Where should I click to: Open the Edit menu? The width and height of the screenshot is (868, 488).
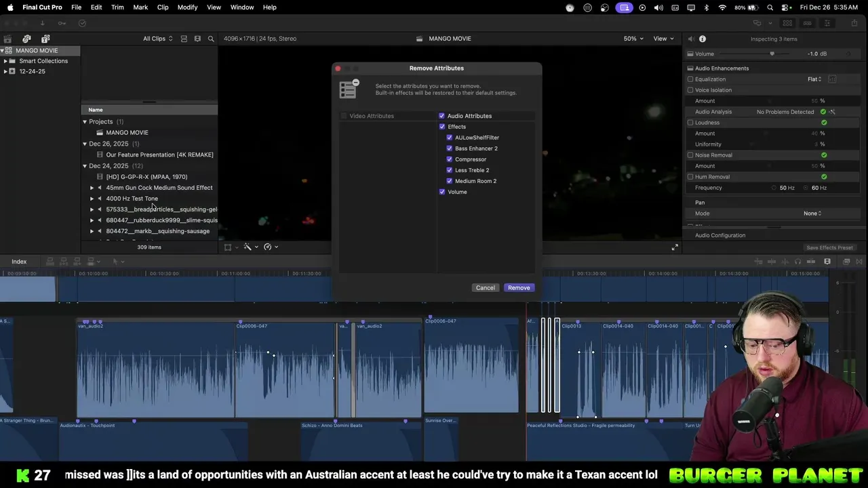(x=96, y=7)
